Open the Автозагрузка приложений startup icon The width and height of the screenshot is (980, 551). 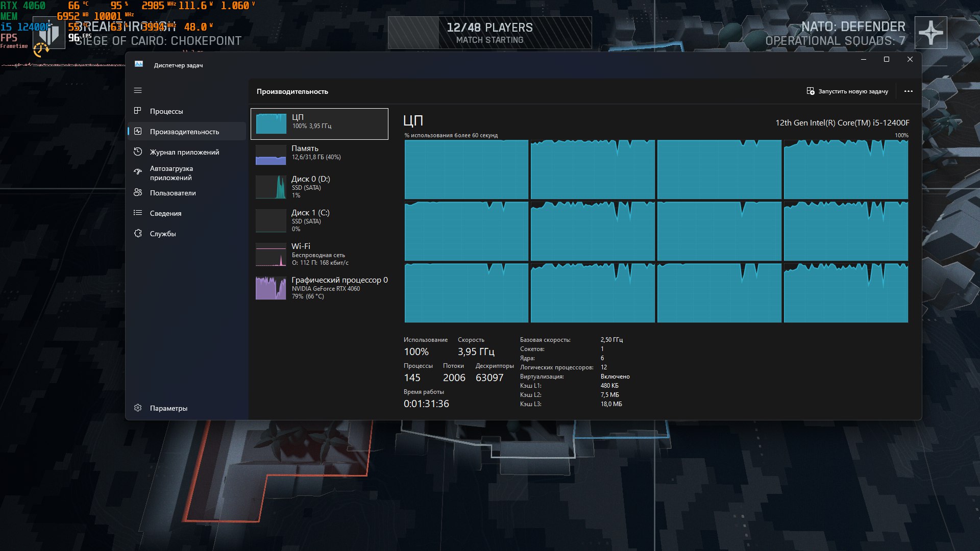[138, 172]
